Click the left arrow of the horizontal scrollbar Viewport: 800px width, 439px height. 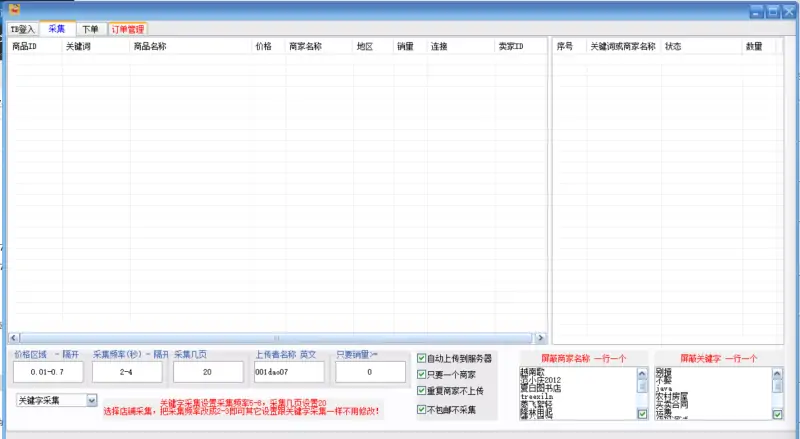14,338
